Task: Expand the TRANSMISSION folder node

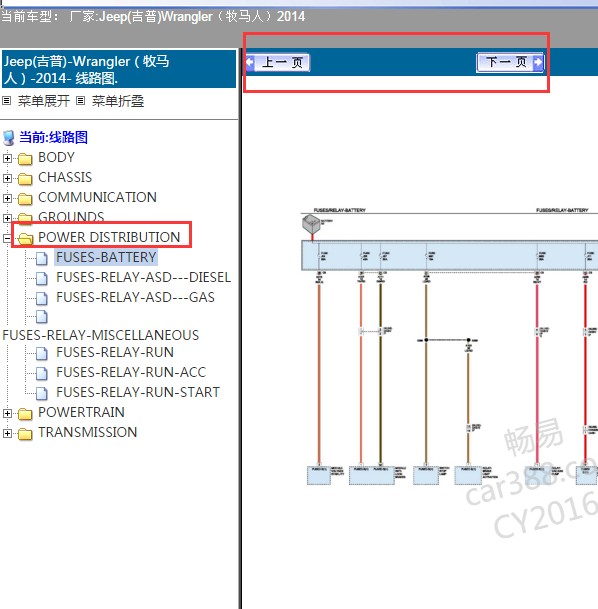Action: (7, 433)
